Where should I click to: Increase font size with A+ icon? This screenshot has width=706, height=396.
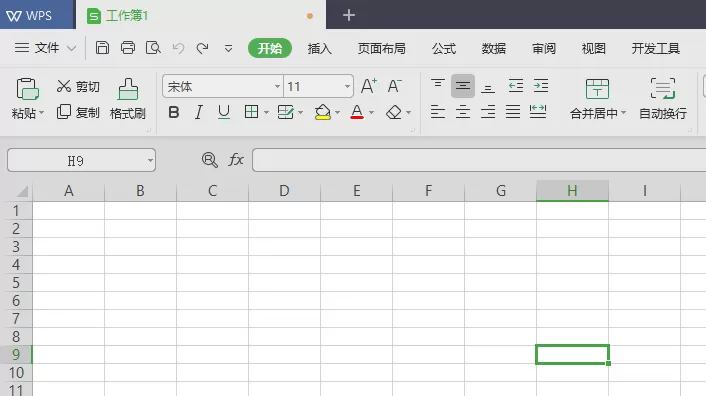(x=369, y=86)
